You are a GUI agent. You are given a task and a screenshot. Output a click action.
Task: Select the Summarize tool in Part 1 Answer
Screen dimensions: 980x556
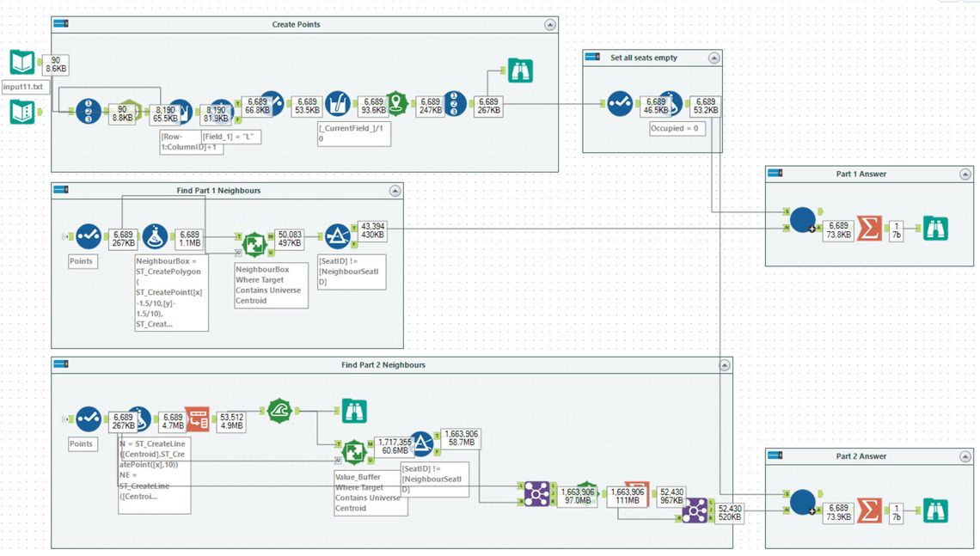click(869, 229)
